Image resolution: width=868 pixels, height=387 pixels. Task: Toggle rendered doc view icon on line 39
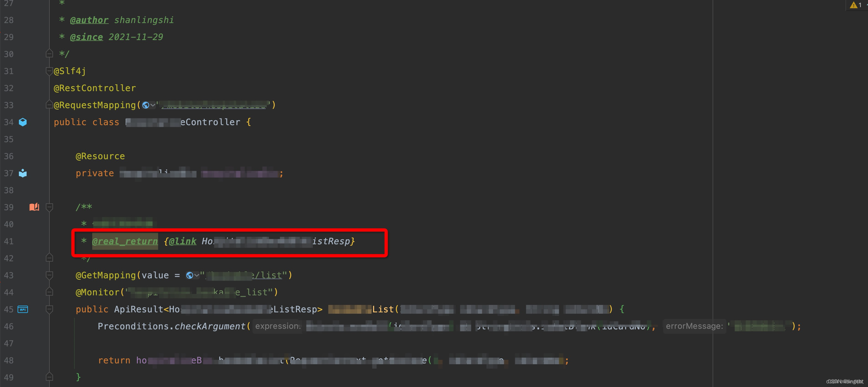tap(34, 207)
